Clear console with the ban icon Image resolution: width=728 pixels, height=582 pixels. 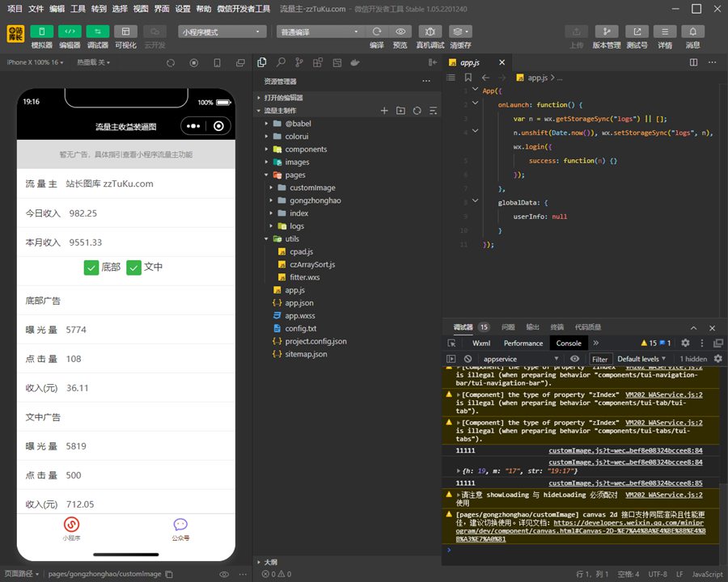click(x=468, y=359)
